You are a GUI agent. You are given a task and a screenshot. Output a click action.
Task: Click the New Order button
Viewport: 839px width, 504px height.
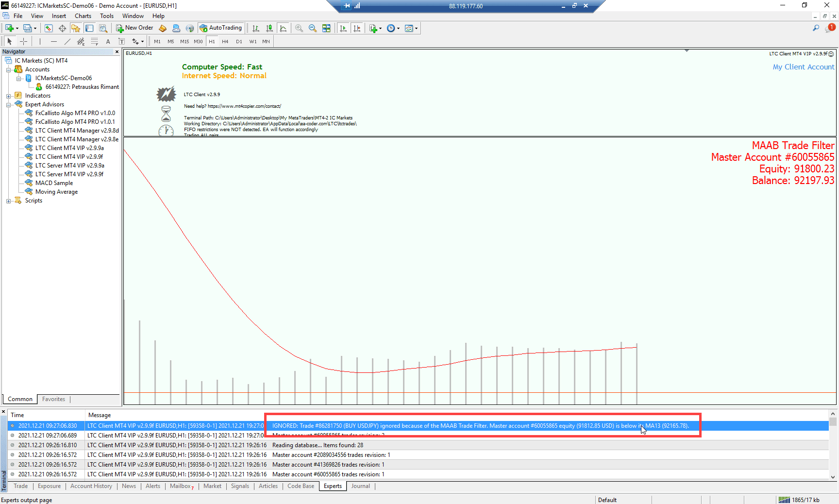tap(134, 28)
